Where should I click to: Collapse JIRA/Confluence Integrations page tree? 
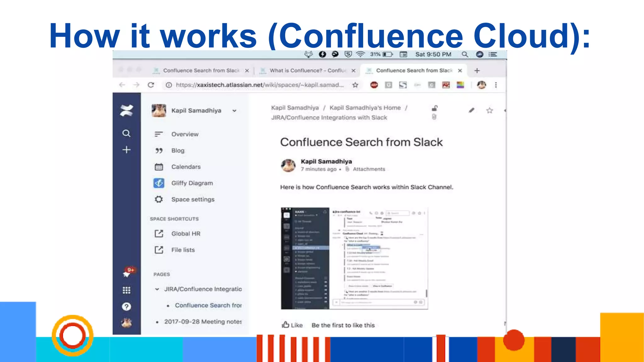pyautogui.click(x=157, y=289)
